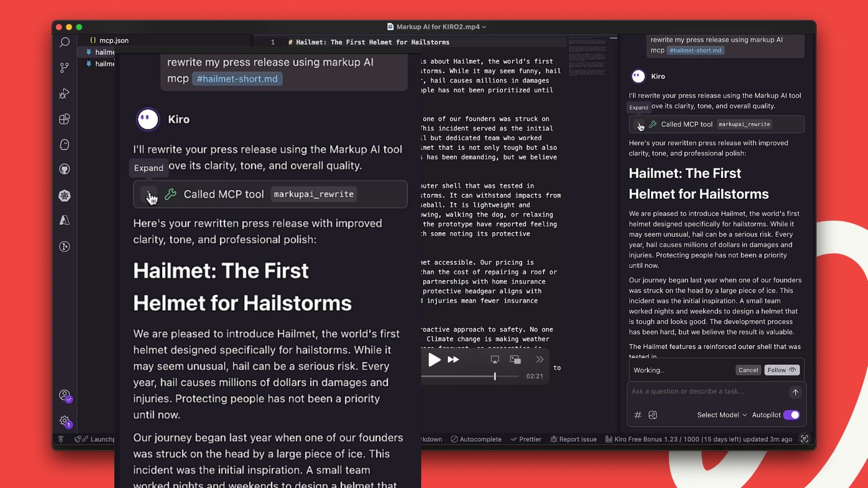Open the Select Model dropdown
This screenshot has width=868, height=488.
(718, 415)
